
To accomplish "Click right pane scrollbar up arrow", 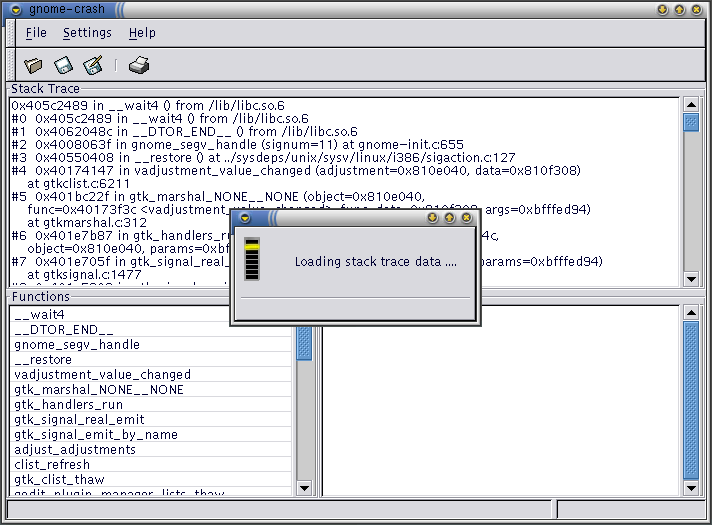I will click(x=691, y=312).
